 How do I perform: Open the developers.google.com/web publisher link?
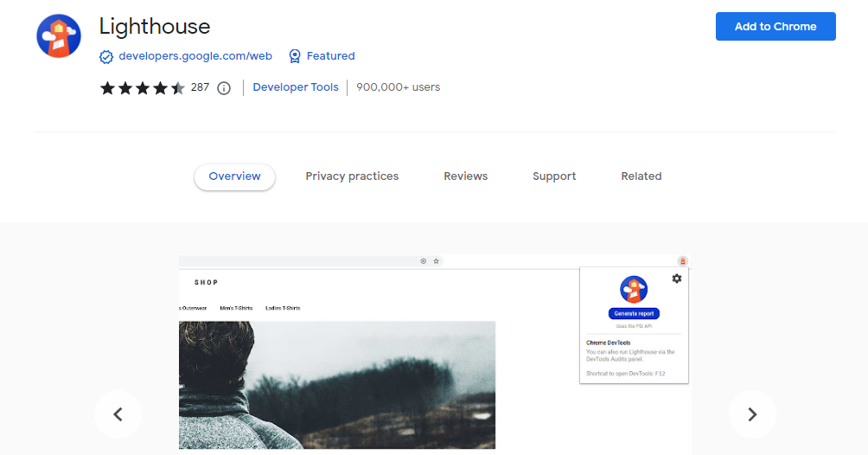[x=195, y=56]
